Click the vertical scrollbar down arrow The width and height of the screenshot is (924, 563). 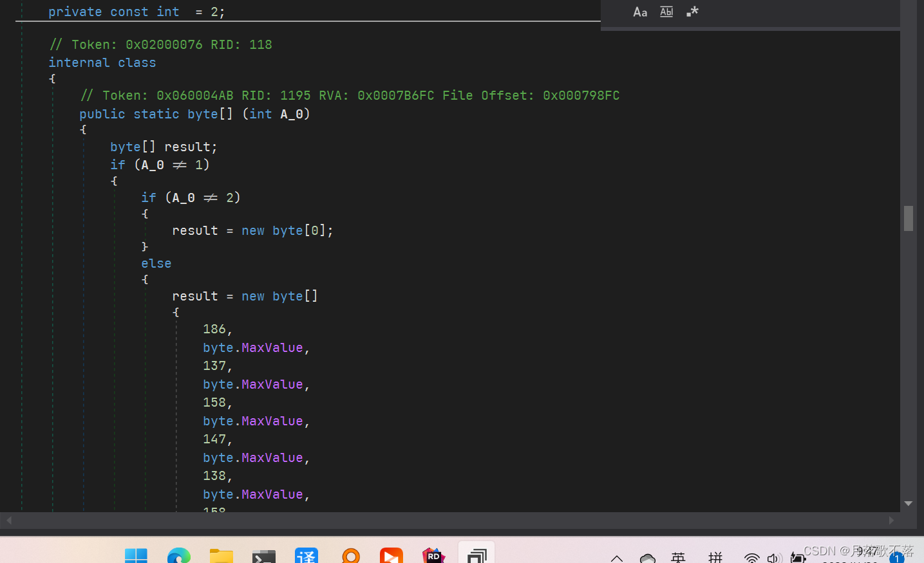pyautogui.click(x=909, y=504)
